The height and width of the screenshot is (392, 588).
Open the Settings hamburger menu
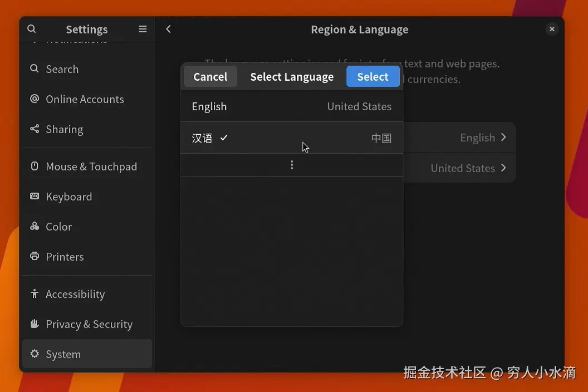143,29
